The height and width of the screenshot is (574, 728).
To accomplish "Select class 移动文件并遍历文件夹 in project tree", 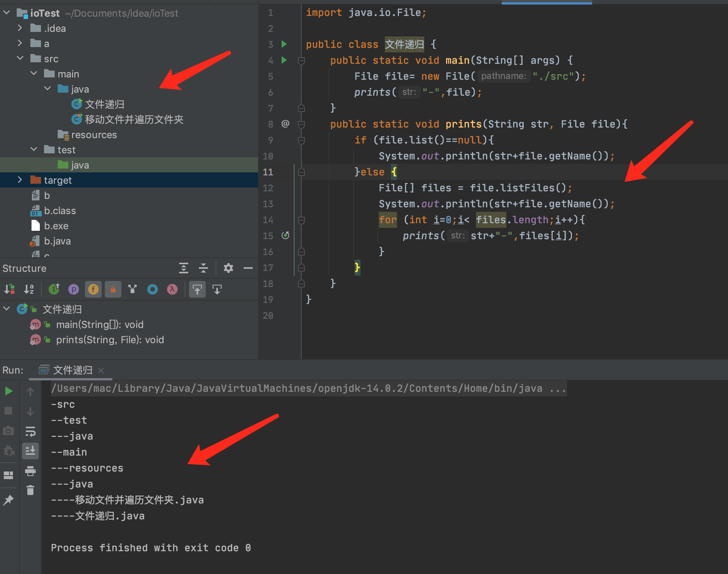I will point(134,119).
